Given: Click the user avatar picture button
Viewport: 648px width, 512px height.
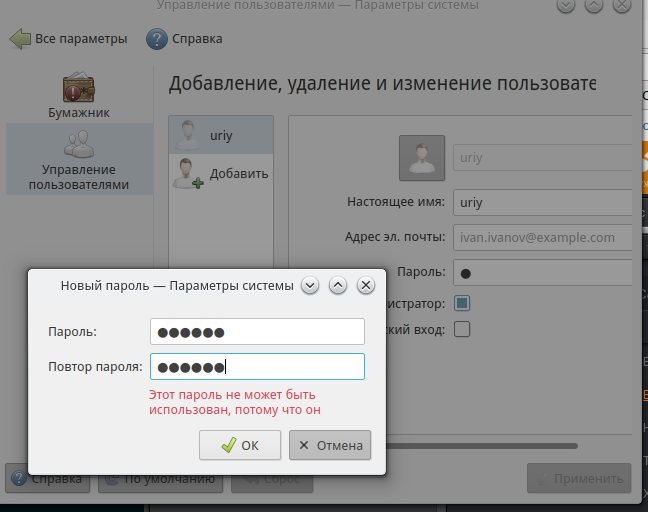Looking at the screenshot, I should point(422,158).
